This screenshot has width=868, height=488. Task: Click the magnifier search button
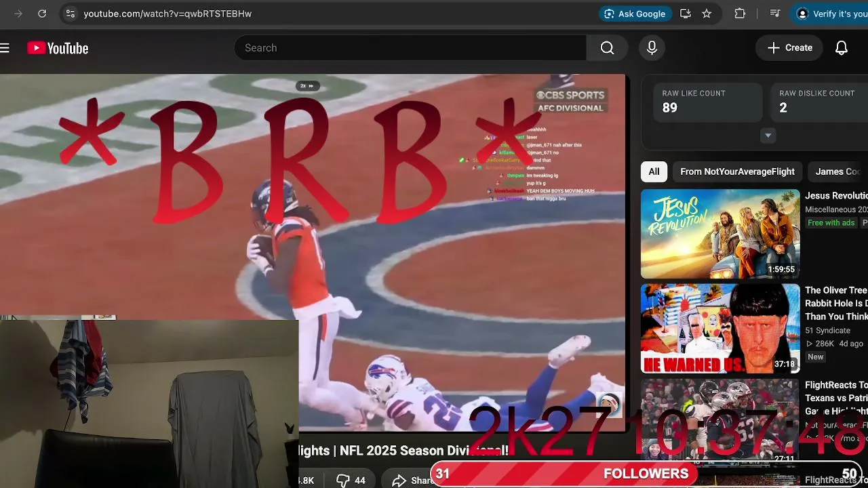coord(608,48)
